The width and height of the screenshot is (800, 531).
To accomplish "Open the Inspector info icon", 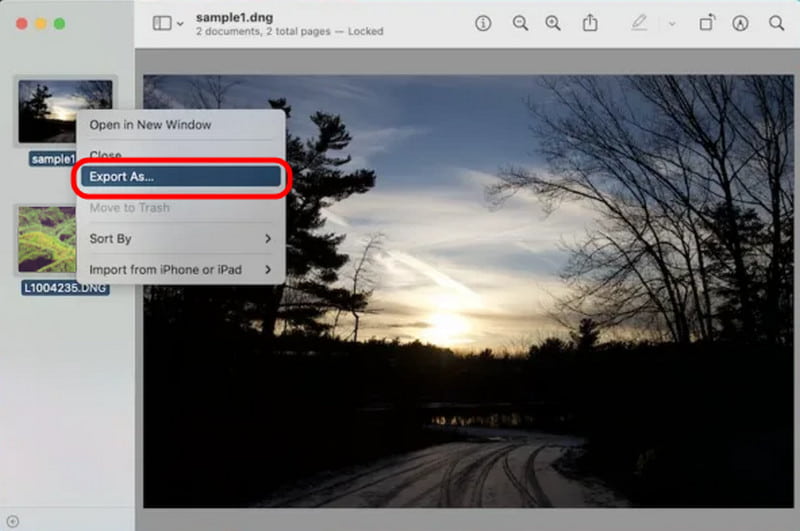I will tap(483, 23).
